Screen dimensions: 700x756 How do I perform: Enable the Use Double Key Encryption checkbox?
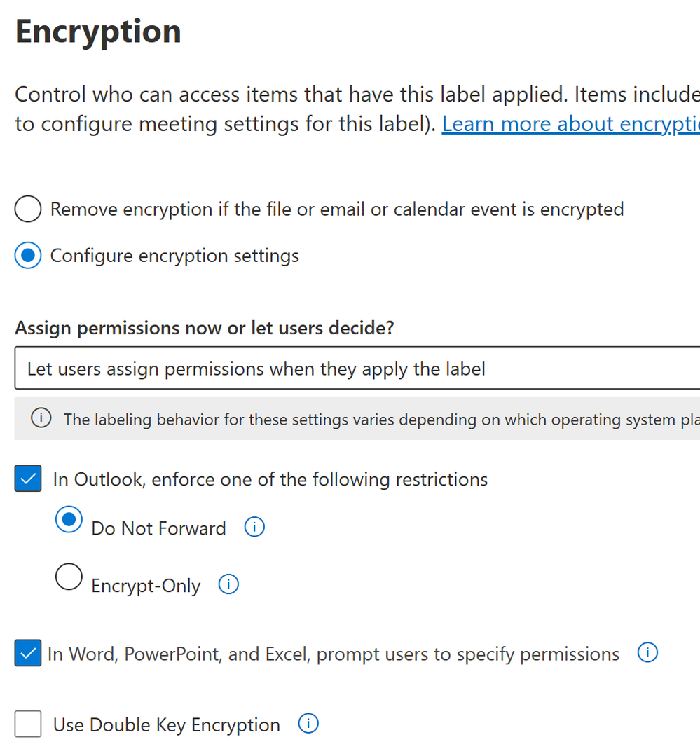point(28,724)
